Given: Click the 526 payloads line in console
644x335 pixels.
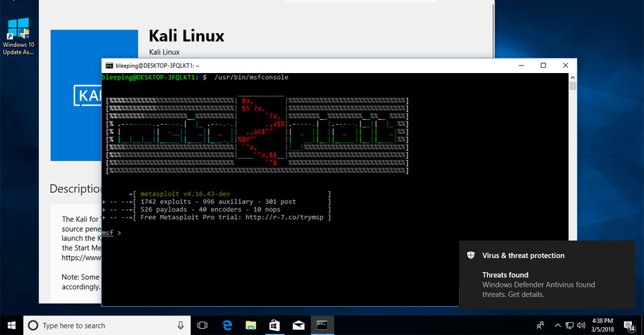Looking at the screenshot, I should pyautogui.click(x=210, y=209).
